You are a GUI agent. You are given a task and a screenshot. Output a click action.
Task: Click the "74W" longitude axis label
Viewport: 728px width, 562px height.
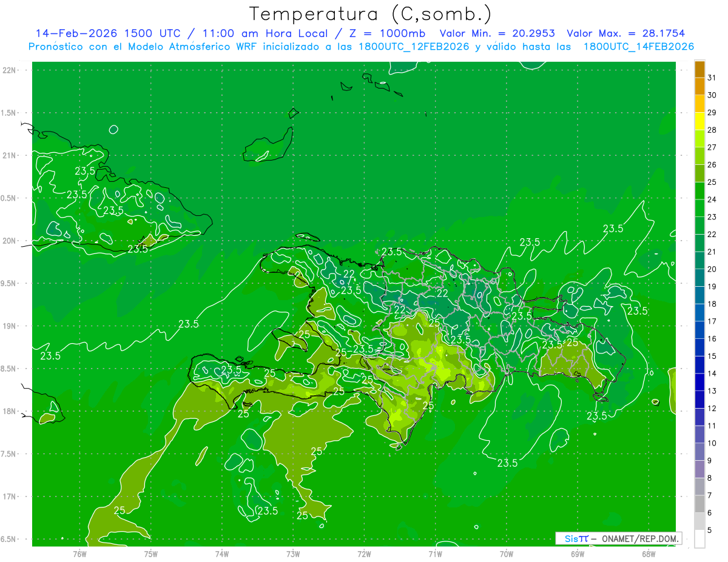[222, 554]
